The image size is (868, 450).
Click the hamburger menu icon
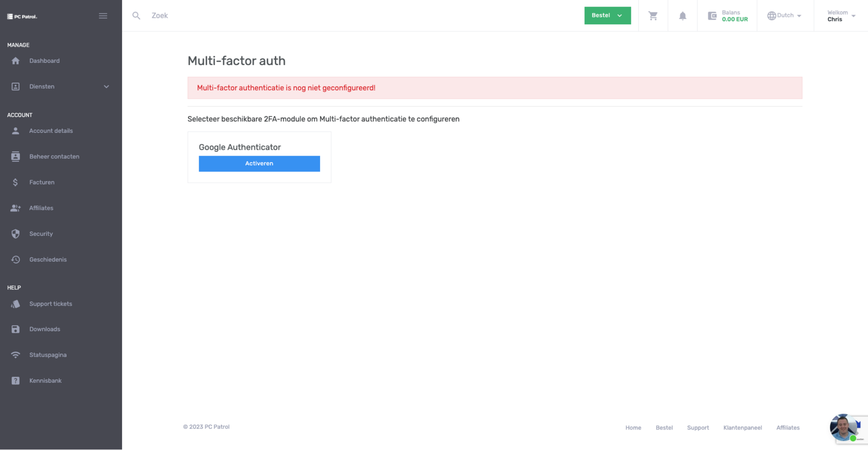pos(103,16)
